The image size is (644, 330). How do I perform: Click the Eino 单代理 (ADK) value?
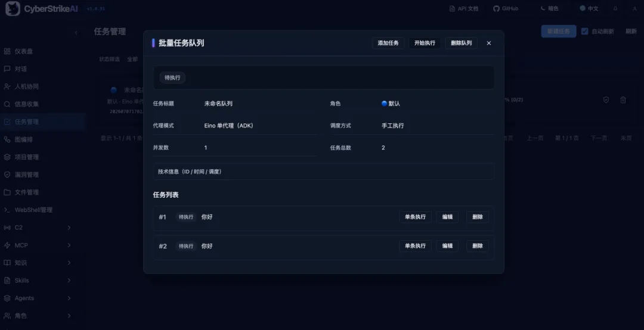pyautogui.click(x=229, y=126)
